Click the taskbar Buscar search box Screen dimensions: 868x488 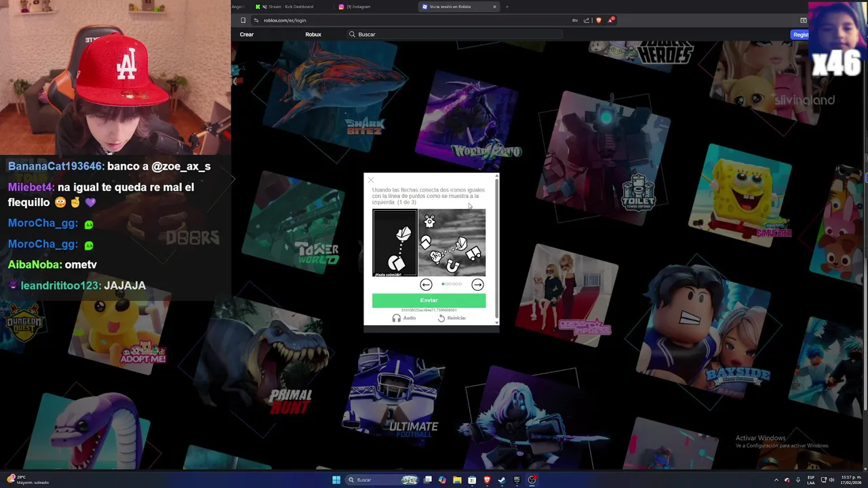click(382, 480)
